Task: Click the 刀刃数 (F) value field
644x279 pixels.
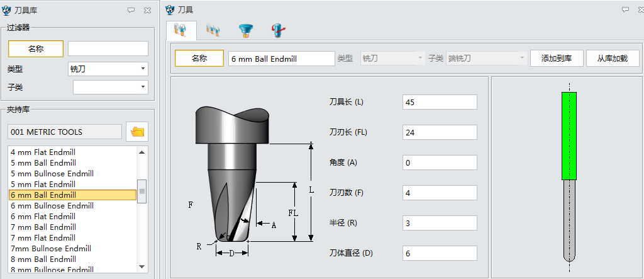Action: (440, 193)
